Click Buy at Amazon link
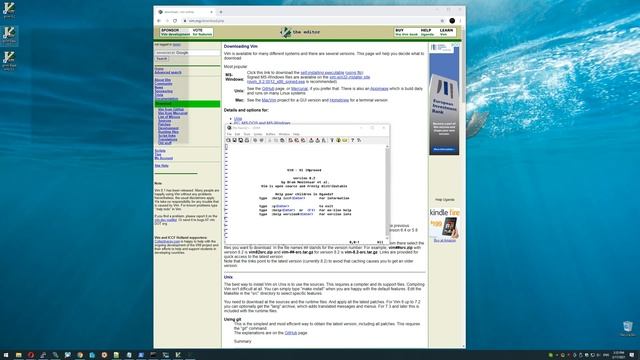Image resolution: width=640 pixels, height=360 pixels. tap(444, 241)
